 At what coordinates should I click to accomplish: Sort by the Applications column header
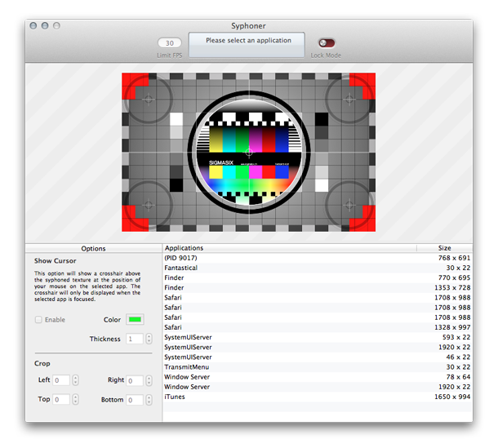[286, 248]
